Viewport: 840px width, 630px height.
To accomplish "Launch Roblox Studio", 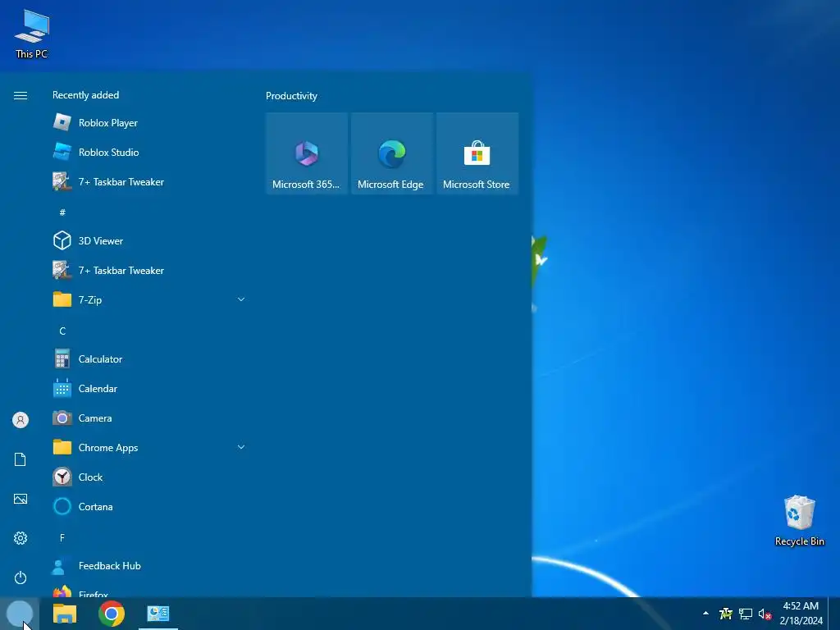I will 148,152.
